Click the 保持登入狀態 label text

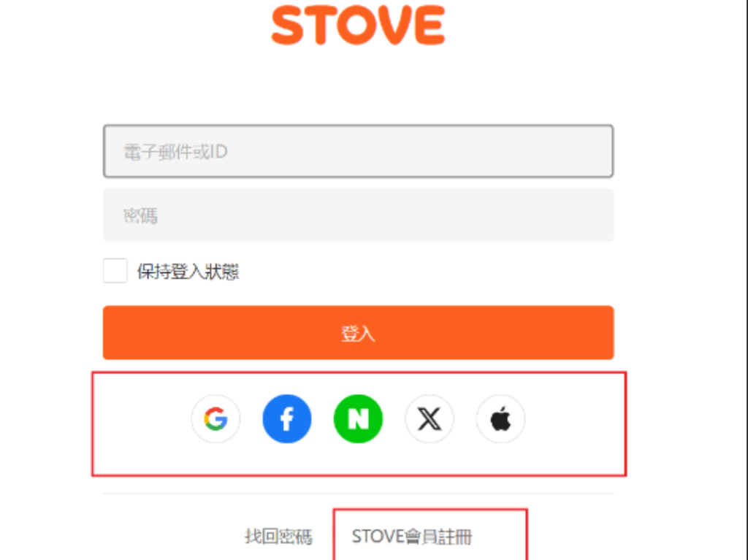[188, 272]
